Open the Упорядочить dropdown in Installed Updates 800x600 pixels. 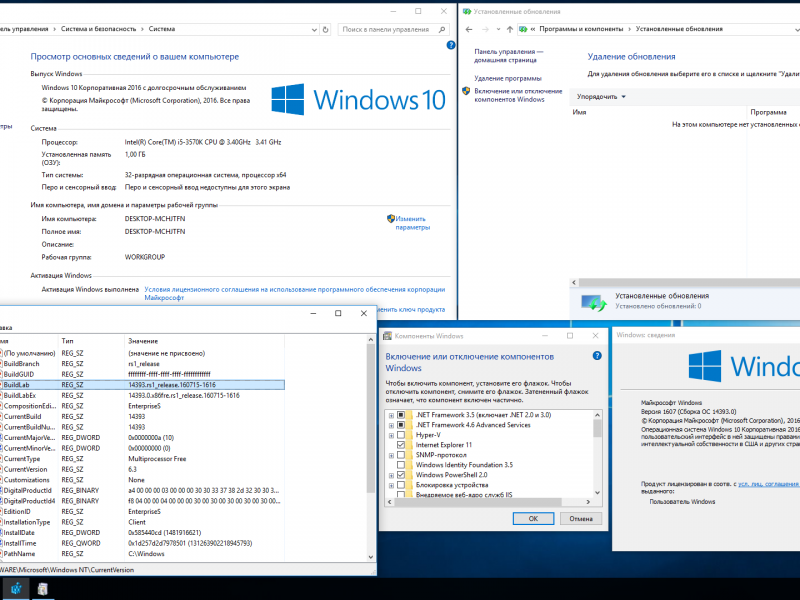pos(601,96)
